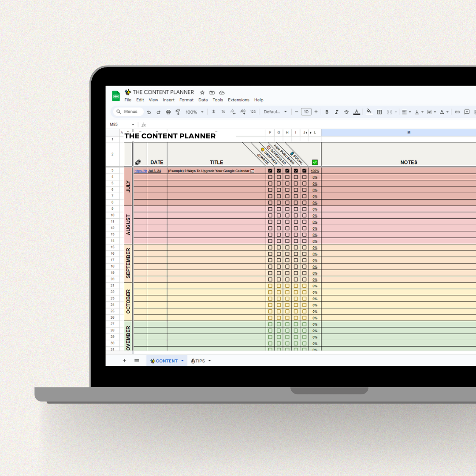Open the font family Default dropdown
This screenshot has height=476, width=476.
pos(275,112)
